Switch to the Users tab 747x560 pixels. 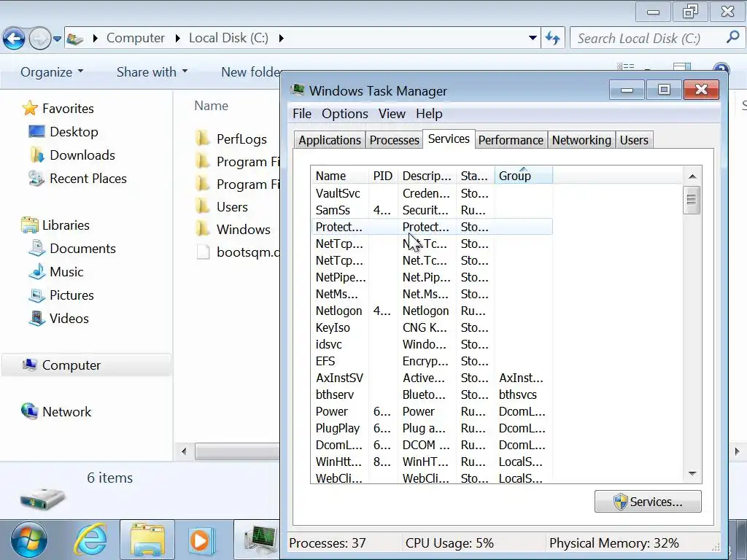pyautogui.click(x=634, y=140)
